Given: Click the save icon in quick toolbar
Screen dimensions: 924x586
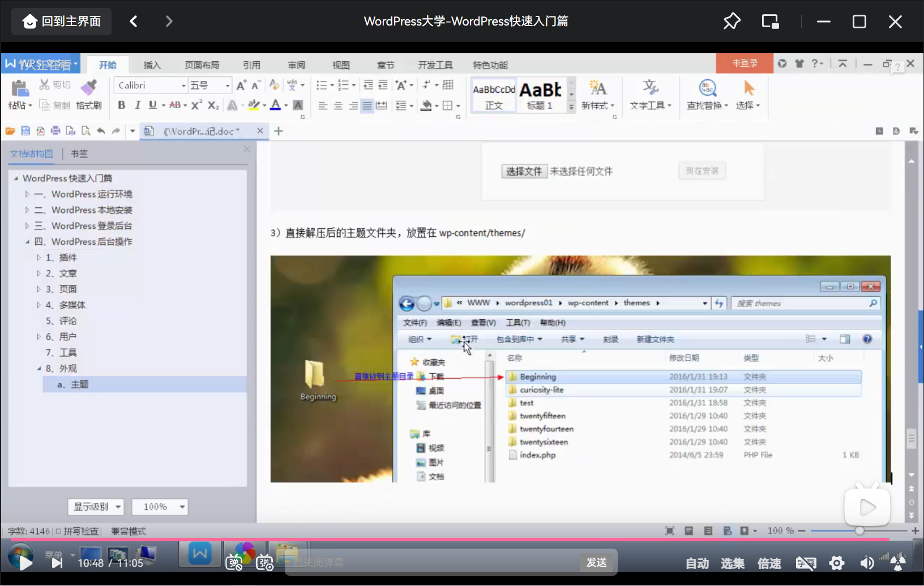Looking at the screenshot, I should 25,131.
